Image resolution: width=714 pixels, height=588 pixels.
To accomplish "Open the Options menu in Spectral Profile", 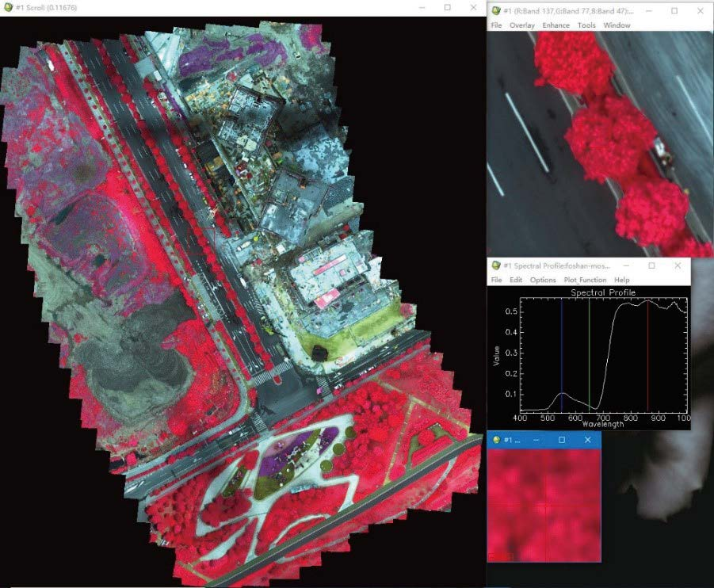I will pos(543,280).
